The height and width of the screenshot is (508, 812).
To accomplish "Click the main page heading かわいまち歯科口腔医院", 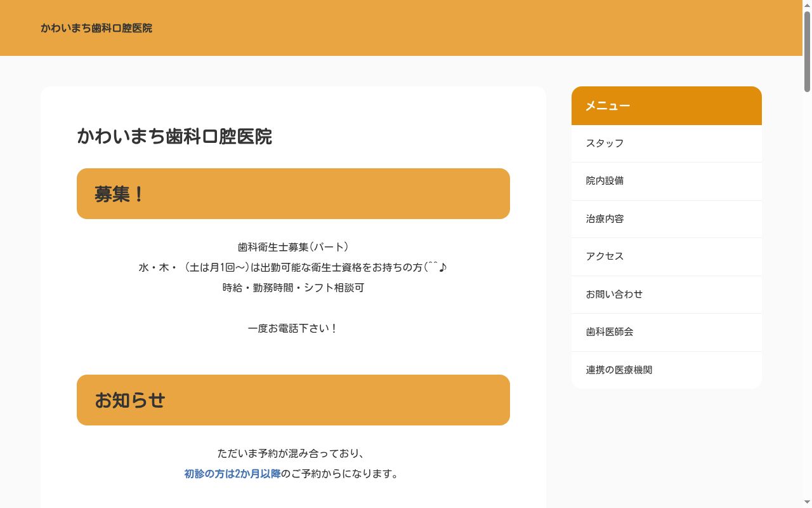I will point(174,136).
